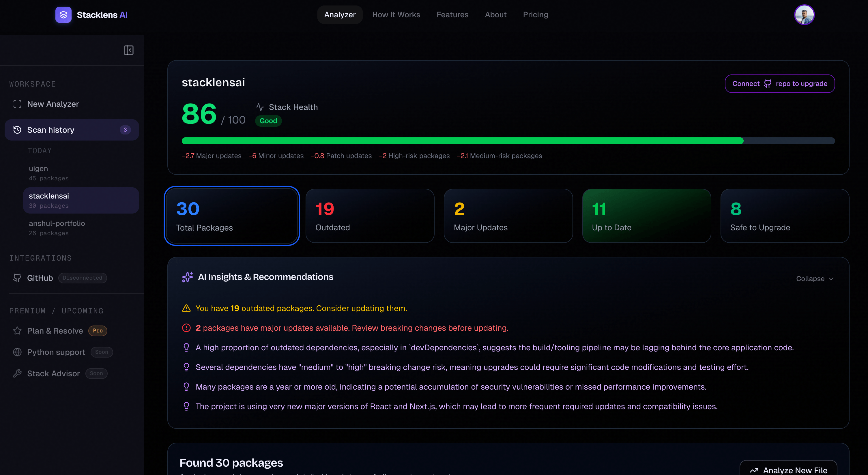Filter by the Outdated packages card
Viewport: 868px width, 475px height.
coord(370,216)
